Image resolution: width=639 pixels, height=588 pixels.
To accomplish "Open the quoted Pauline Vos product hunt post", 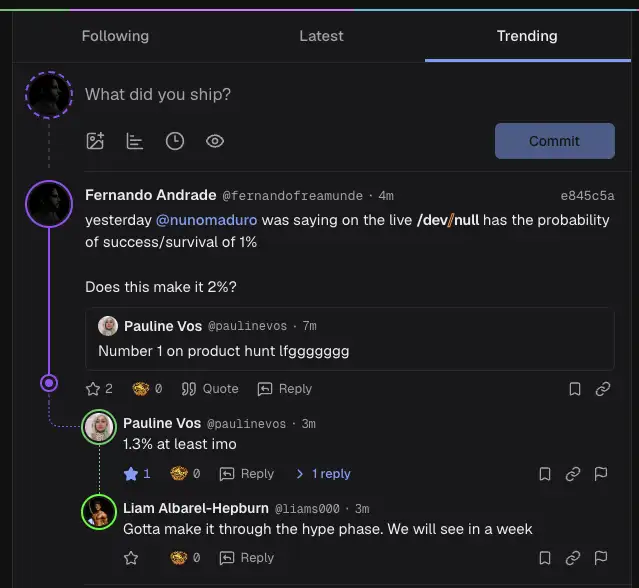I will pyautogui.click(x=350, y=339).
